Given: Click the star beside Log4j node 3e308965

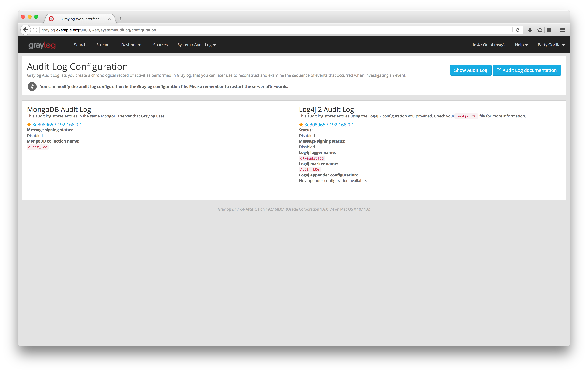Looking at the screenshot, I should click(x=301, y=125).
